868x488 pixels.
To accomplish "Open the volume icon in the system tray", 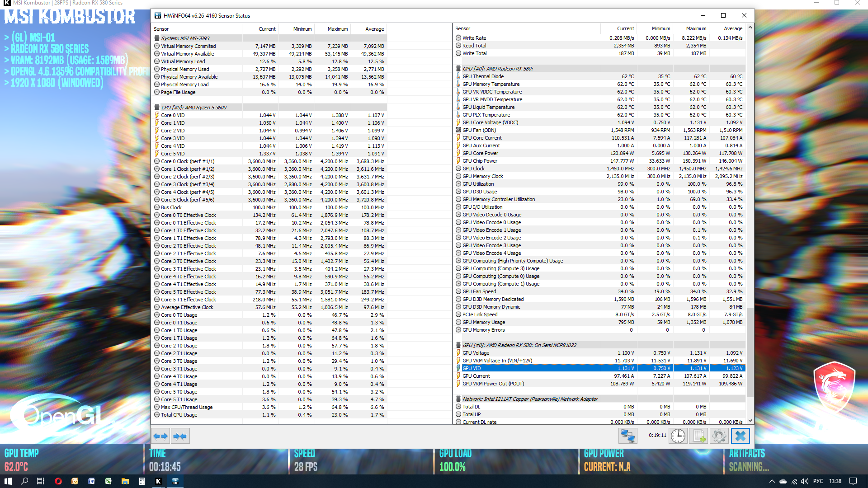I will coord(806,481).
